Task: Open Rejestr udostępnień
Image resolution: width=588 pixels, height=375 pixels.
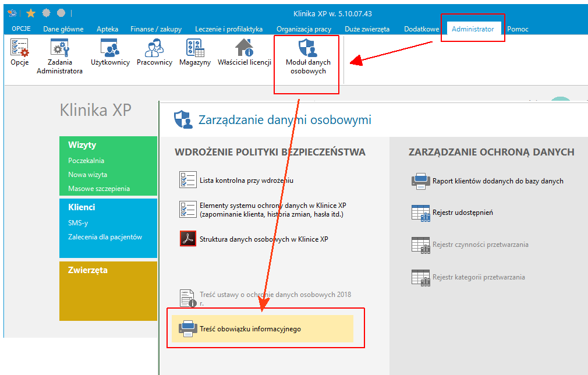Action: click(x=462, y=213)
